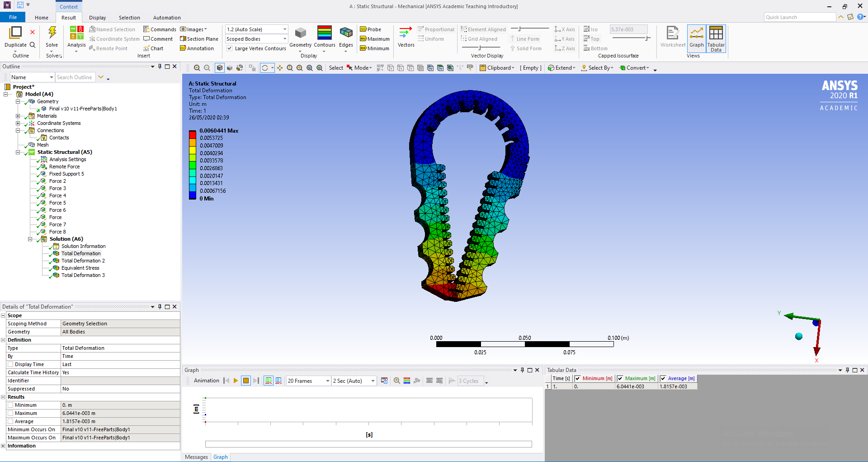Insert a Chart from ribbon
The image size is (868, 462).
153,48
